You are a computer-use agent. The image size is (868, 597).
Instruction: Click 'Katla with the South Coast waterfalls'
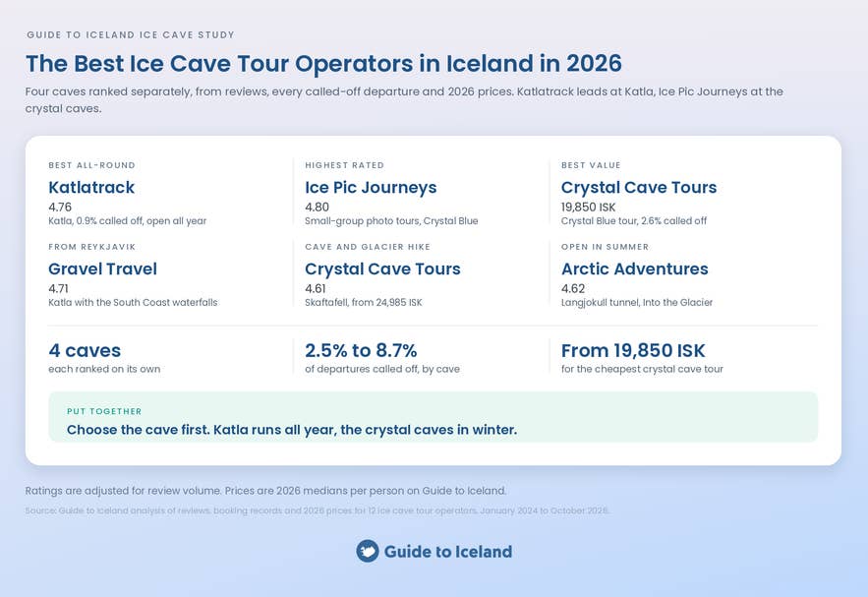(x=133, y=302)
